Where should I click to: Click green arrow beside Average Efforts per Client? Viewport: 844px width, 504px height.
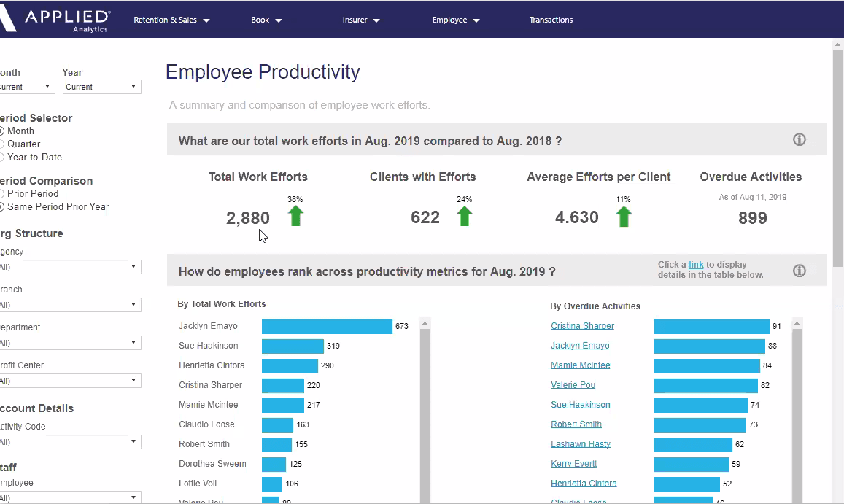623,216
